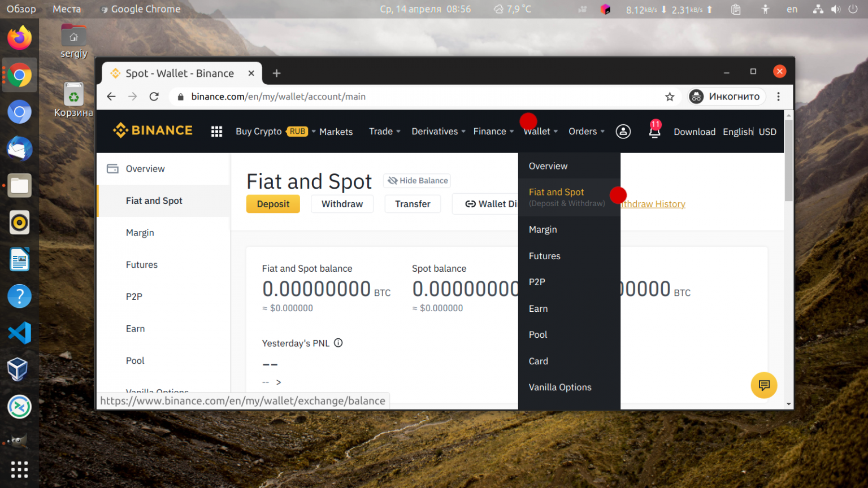
Task: Open the sergiy home folder on desktop
Action: click(74, 41)
